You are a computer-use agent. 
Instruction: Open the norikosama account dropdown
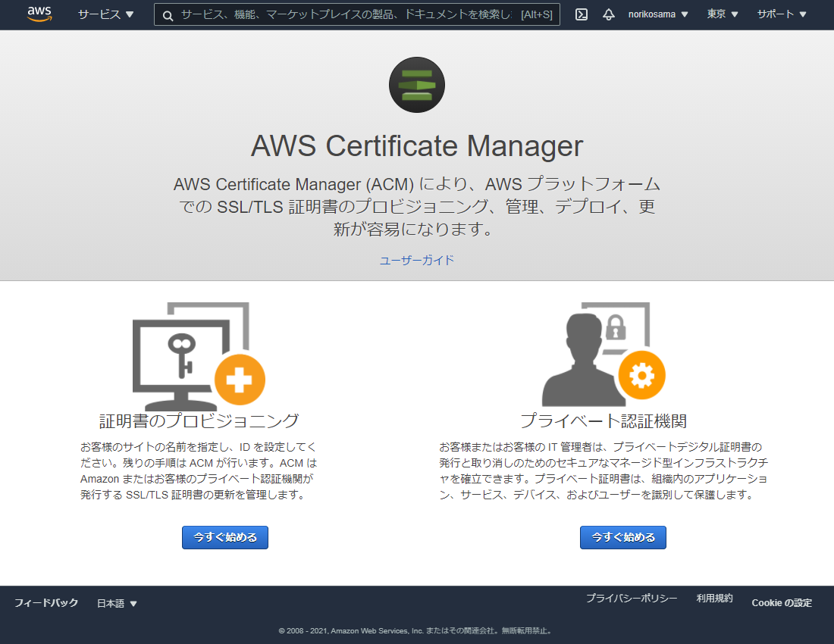[x=658, y=14]
